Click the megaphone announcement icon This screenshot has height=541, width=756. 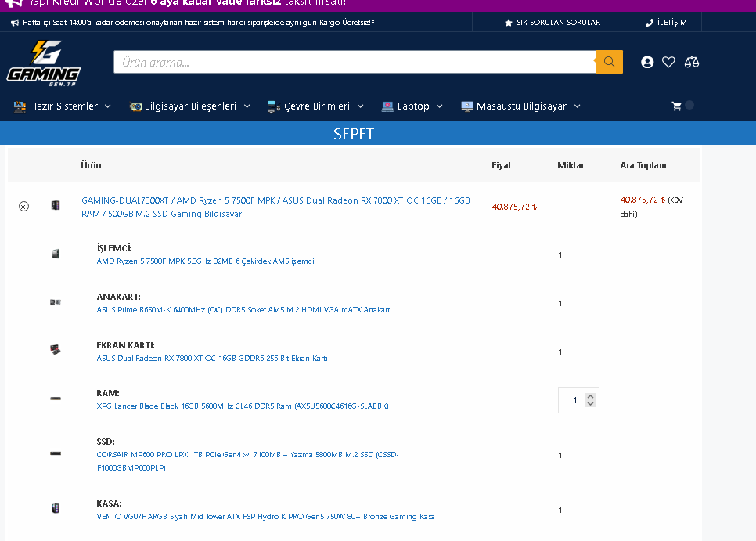point(15,23)
